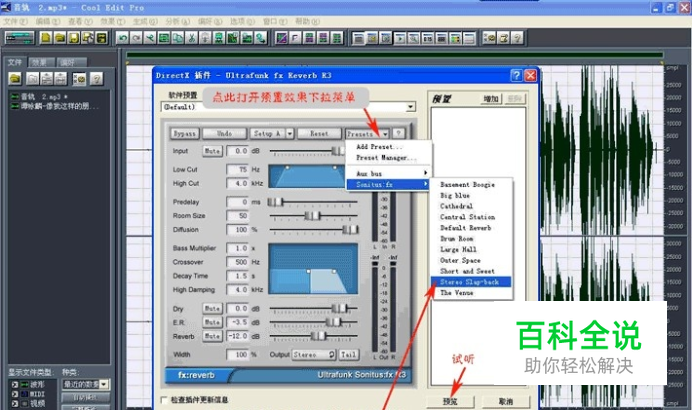Choose the Stereo Slap-back preset

(x=471, y=282)
